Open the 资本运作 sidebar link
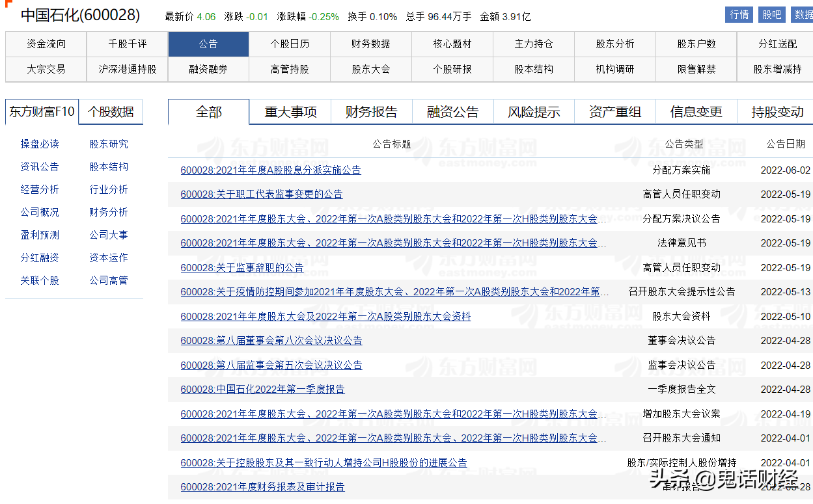Image resolution: width=813 pixels, height=504 pixels. point(109,258)
